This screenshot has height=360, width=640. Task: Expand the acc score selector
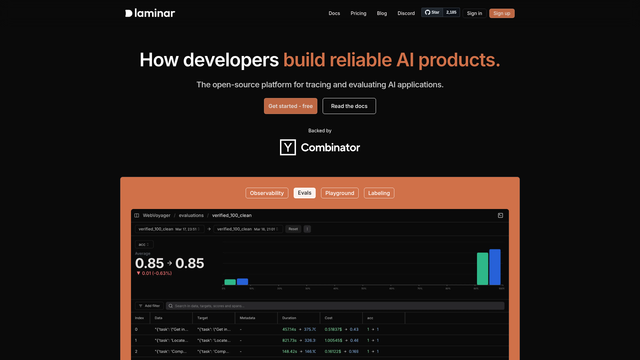144,244
